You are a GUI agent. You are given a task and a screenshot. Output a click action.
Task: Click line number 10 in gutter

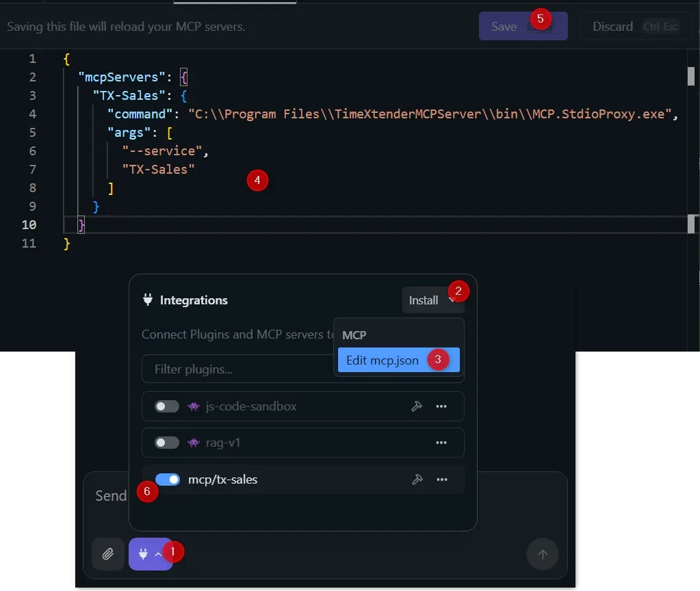tap(29, 224)
